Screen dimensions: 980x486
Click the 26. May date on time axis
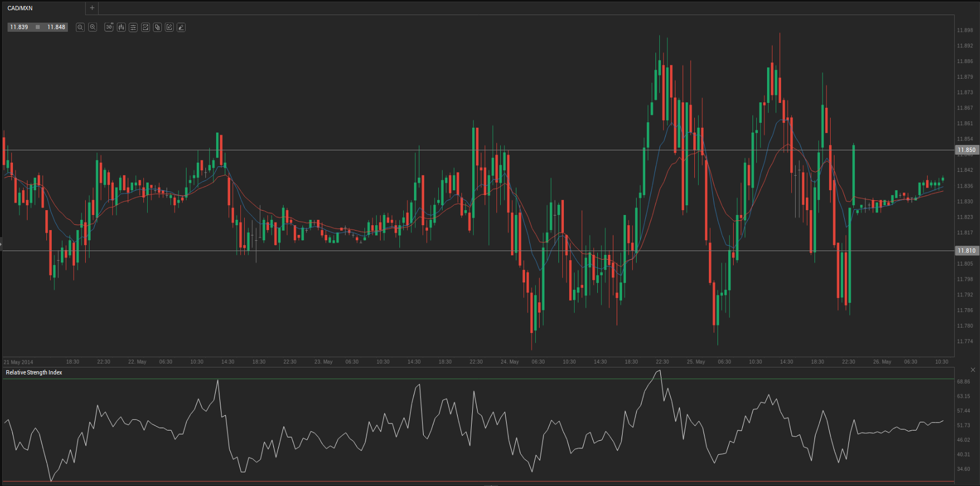[x=882, y=362]
